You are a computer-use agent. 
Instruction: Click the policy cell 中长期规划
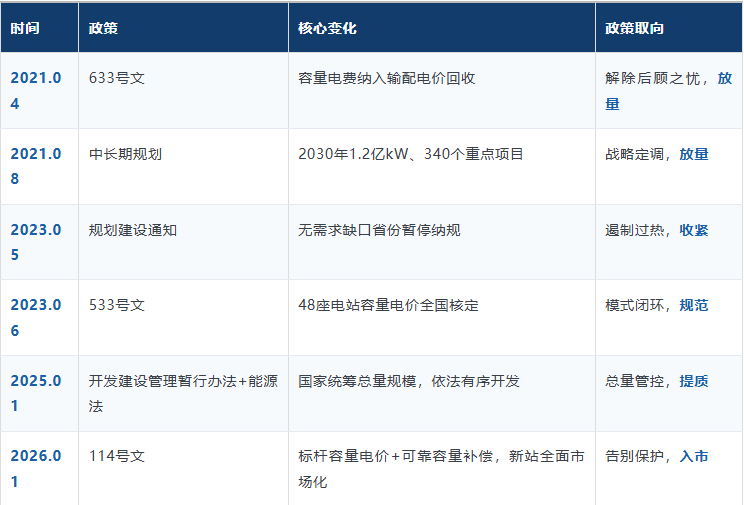[183, 166]
